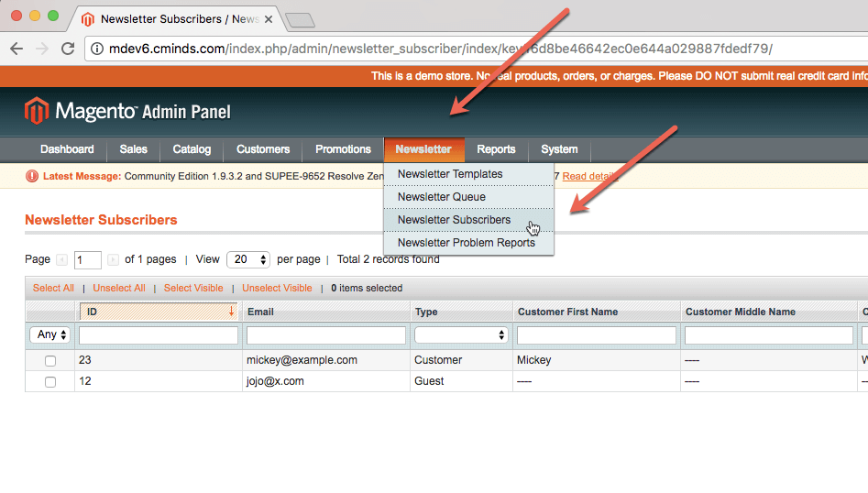Click the Email filter input field
Viewport: 868px width, 493px height.
pos(325,335)
